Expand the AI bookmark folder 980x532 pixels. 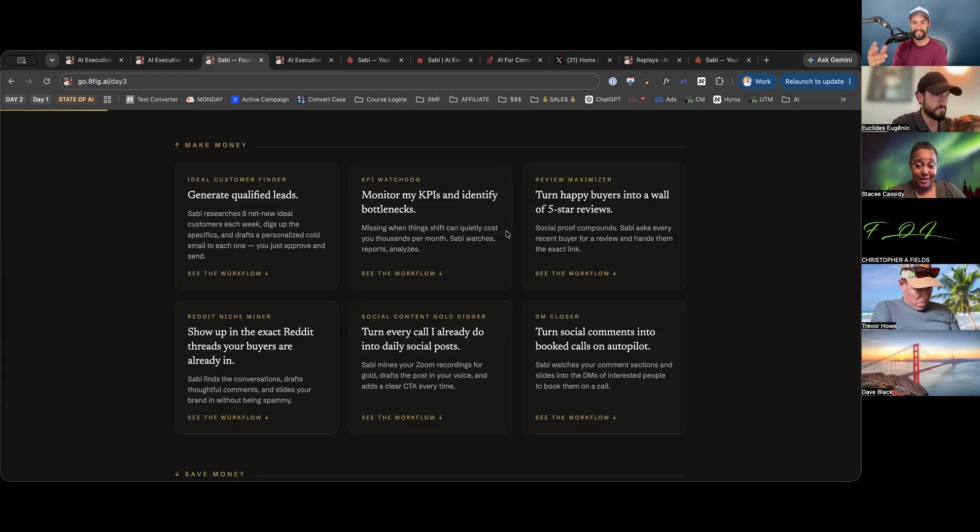coord(790,100)
